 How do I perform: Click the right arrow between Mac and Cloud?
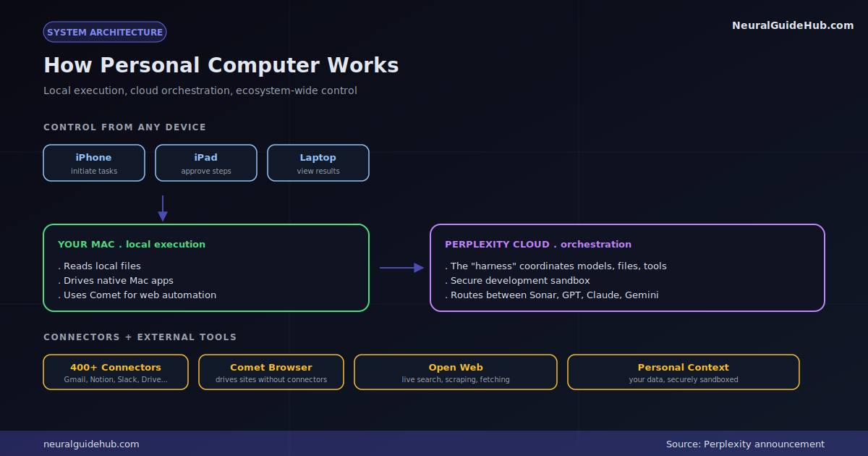402,268
